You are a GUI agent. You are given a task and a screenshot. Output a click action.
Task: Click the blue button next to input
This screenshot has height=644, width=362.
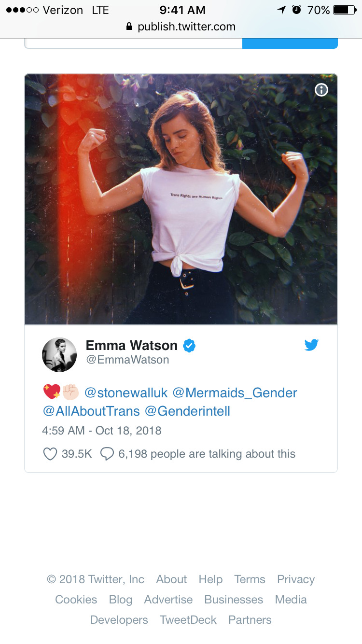[290, 43]
